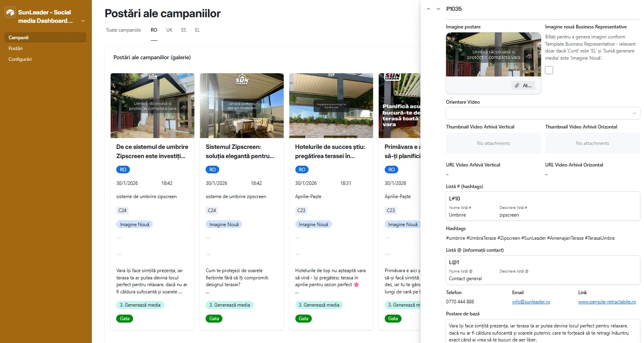Click the 'Sistemul Zipscreen: soluția elegantă' title
This screenshot has height=343, width=644.
pos(240,152)
